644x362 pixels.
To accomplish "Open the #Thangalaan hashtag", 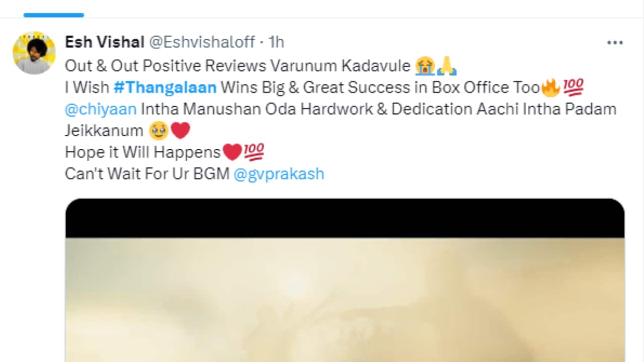I will pos(165,87).
